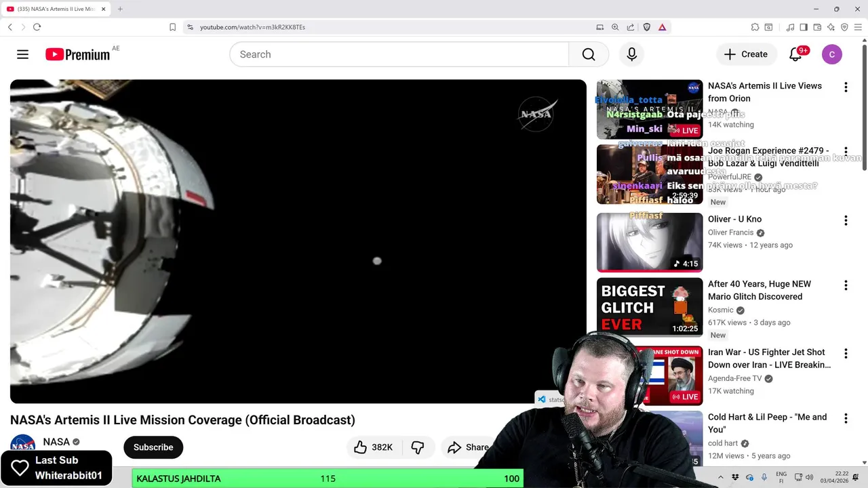The image size is (868, 488).
Task: Click the Artemis II video player
Action: (x=298, y=241)
